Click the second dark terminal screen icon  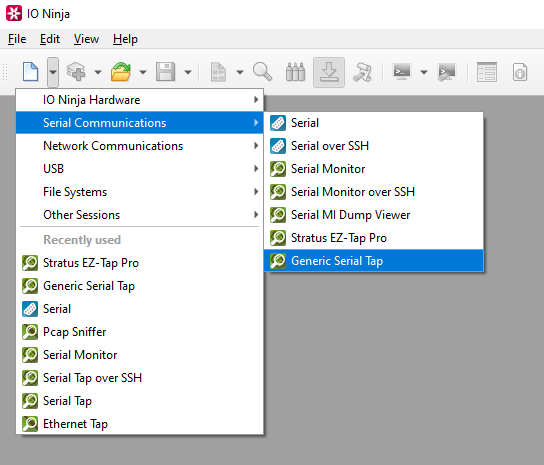(x=447, y=72)
